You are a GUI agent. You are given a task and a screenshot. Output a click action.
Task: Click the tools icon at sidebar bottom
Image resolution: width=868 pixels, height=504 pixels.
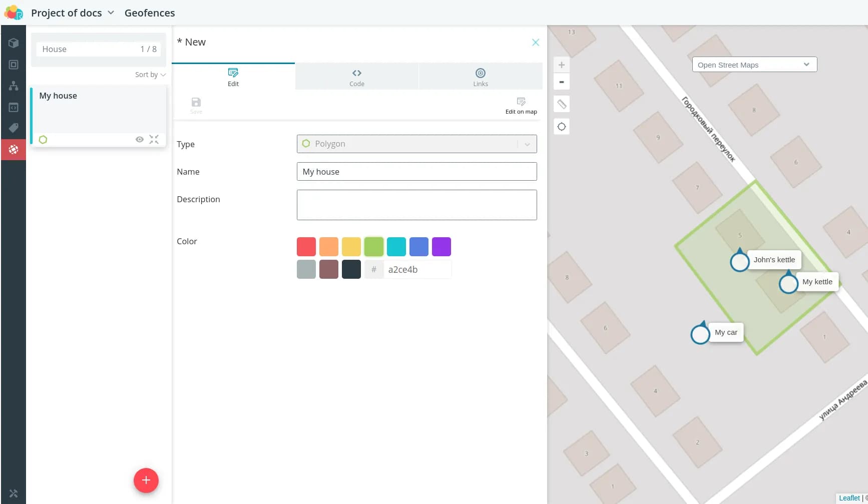coord(14,493)
